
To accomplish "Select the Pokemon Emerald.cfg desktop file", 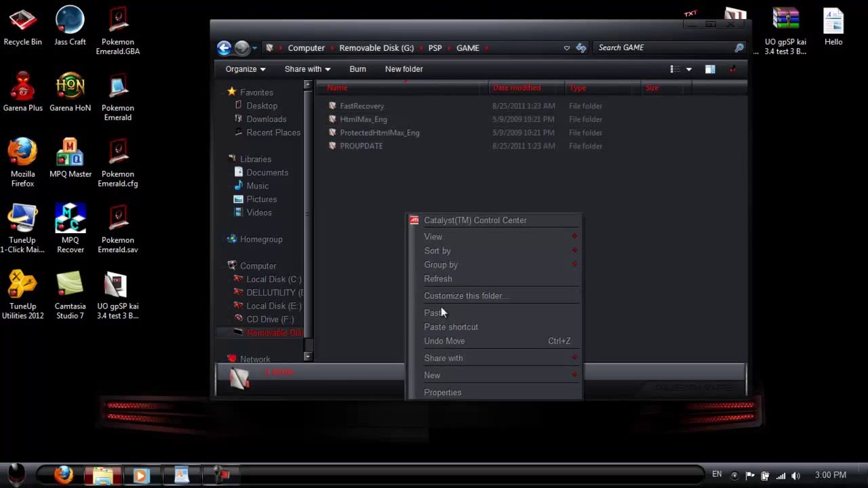I will [x=117, y=163].
